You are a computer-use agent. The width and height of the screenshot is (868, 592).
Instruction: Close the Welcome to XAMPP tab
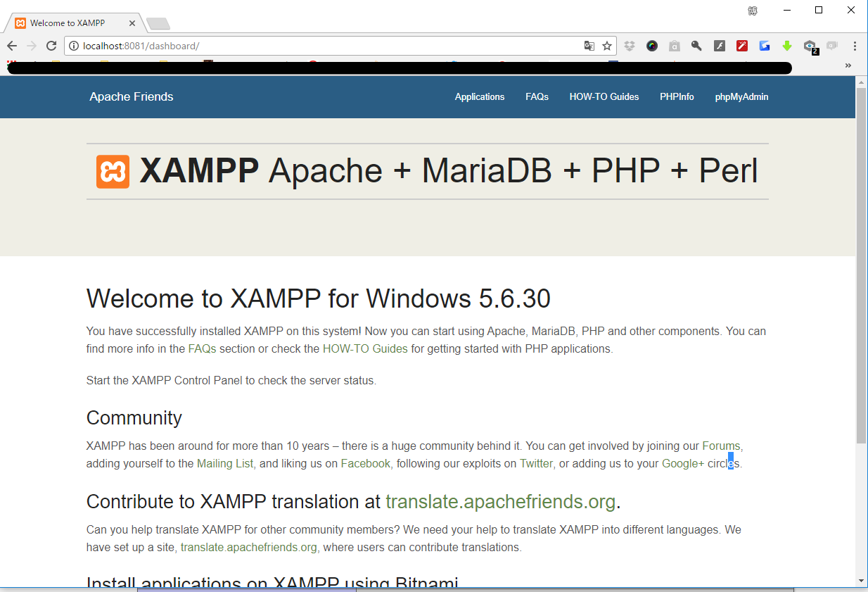pos(132,23)
